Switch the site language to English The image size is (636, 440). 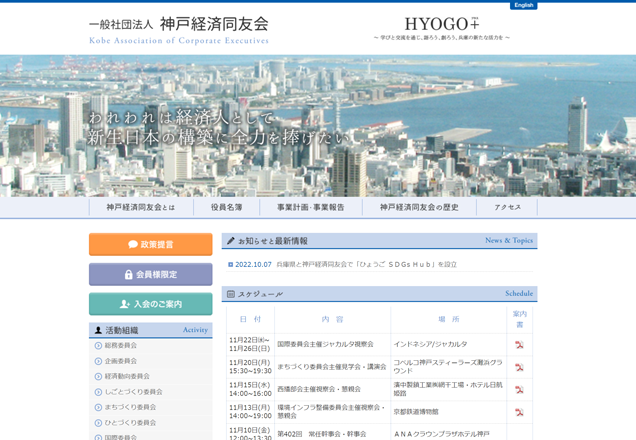click(x=523, y=5)
